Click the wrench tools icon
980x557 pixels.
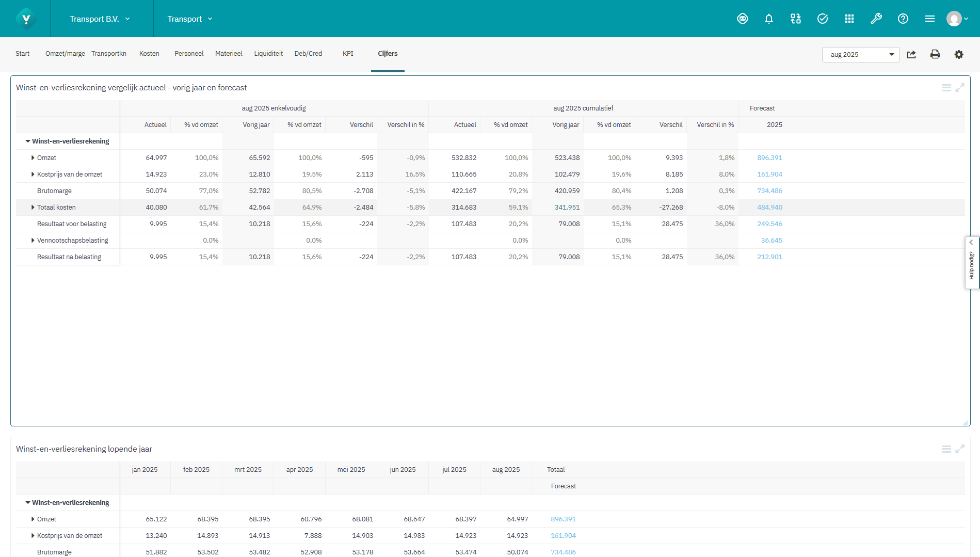tap(876, 19)
